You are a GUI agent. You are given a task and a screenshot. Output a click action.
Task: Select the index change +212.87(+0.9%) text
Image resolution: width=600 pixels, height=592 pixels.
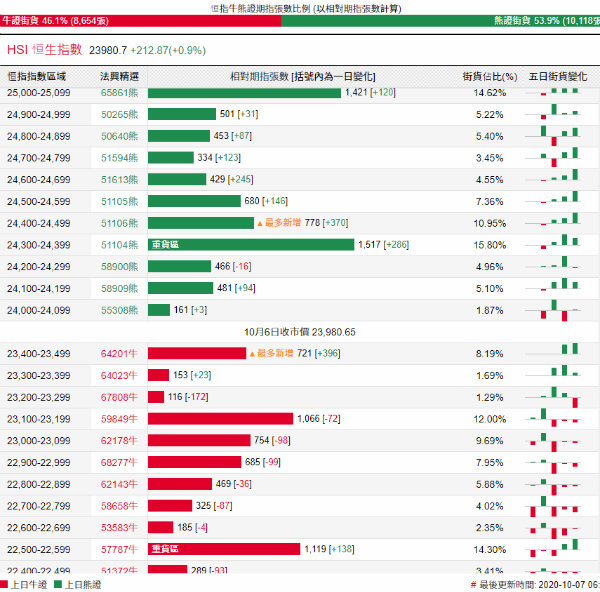(x=168, y=50)
